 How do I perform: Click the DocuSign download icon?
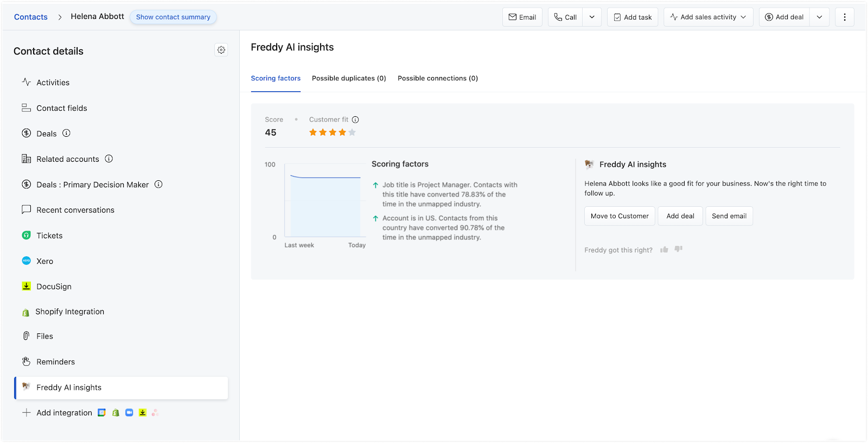tap(26, 286)
